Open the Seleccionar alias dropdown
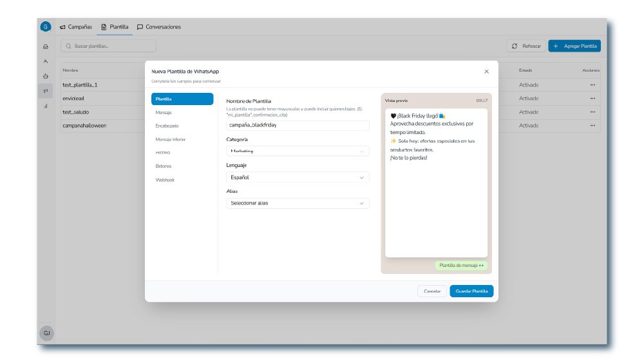The height and width of the screenshot is (363, 644). click(x=298, y=203)
